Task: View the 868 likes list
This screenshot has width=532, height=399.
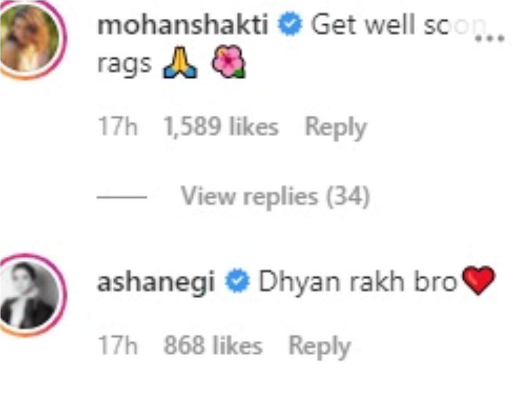Action: click(x=213, y=346)
